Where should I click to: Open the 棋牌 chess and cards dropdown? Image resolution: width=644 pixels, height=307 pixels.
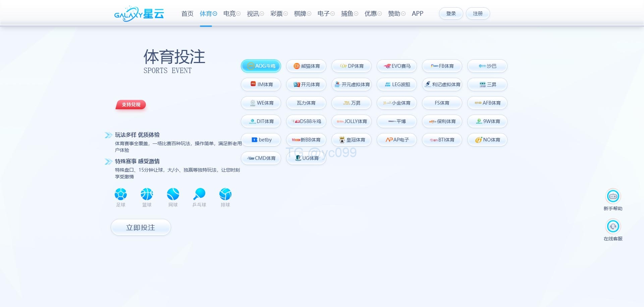pos(302,14)
